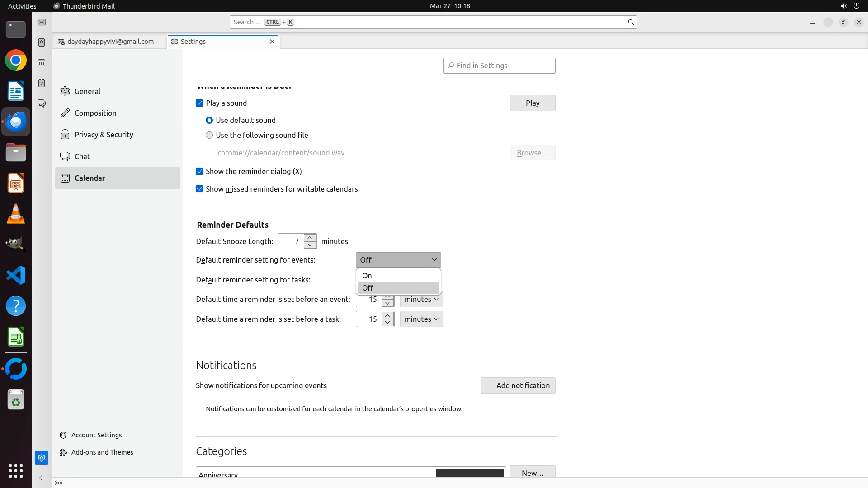Open the Address Book space icon
Screen dimensions: 868x488
tap(42, 42)
